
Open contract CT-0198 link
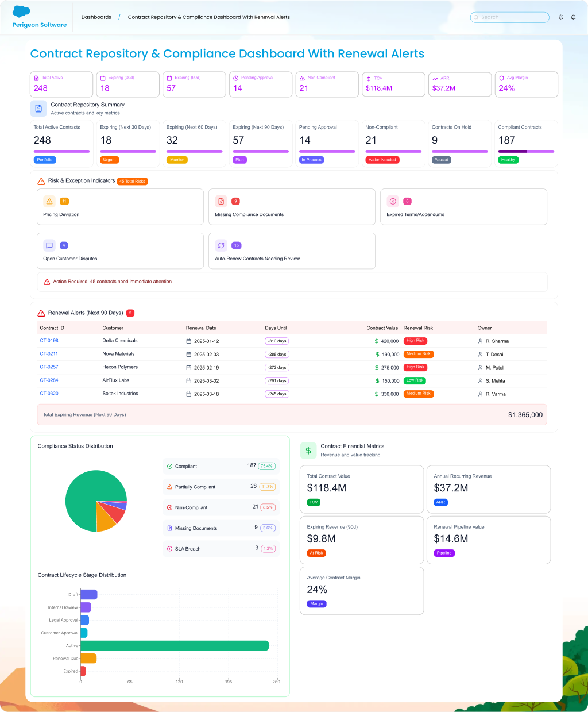coord(49,341)
